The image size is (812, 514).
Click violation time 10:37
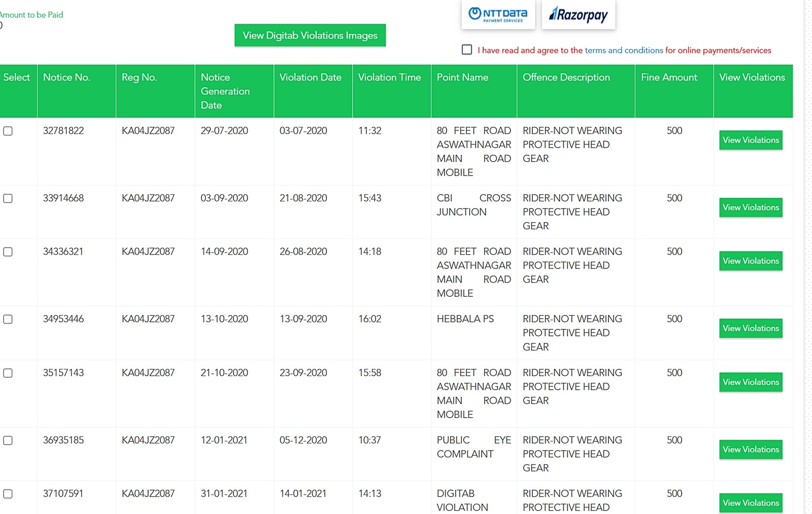tap(369, 440)
